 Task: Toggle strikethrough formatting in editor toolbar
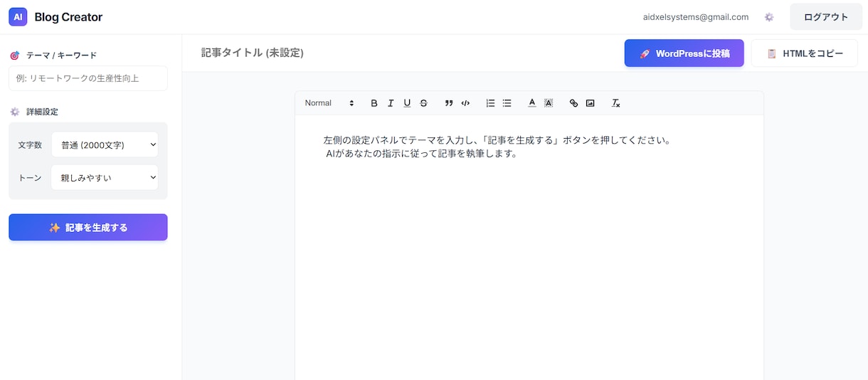pyautogui.click(x=423, y=103)
